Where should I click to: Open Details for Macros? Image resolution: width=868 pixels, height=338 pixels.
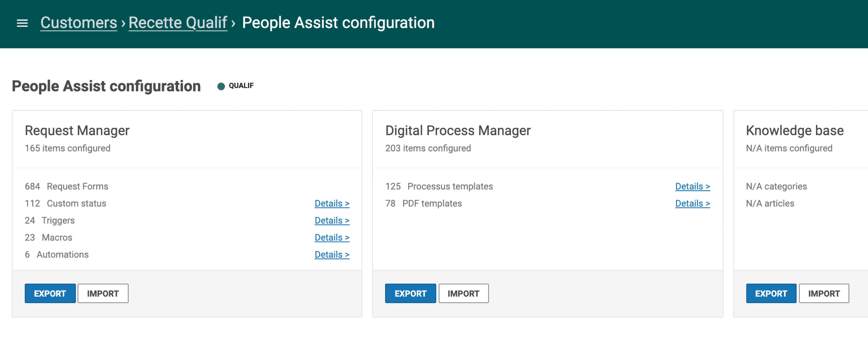332,238
